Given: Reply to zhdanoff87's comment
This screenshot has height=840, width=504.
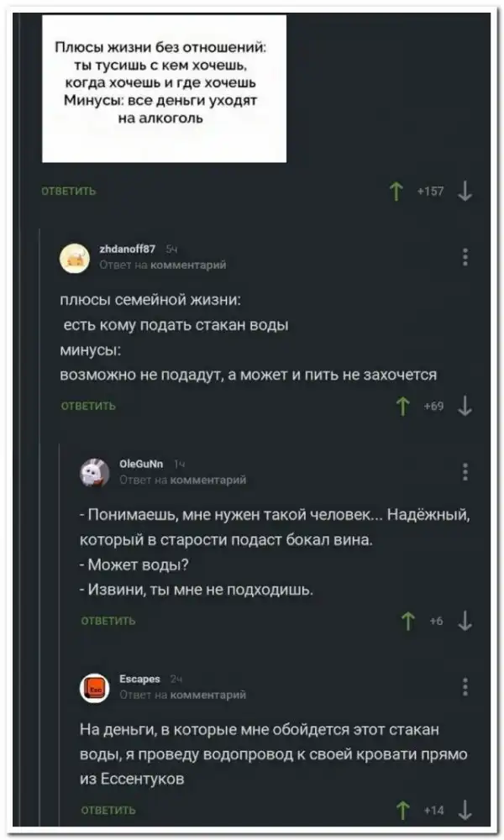Looking at the screenshot, I should click(88, 407).
